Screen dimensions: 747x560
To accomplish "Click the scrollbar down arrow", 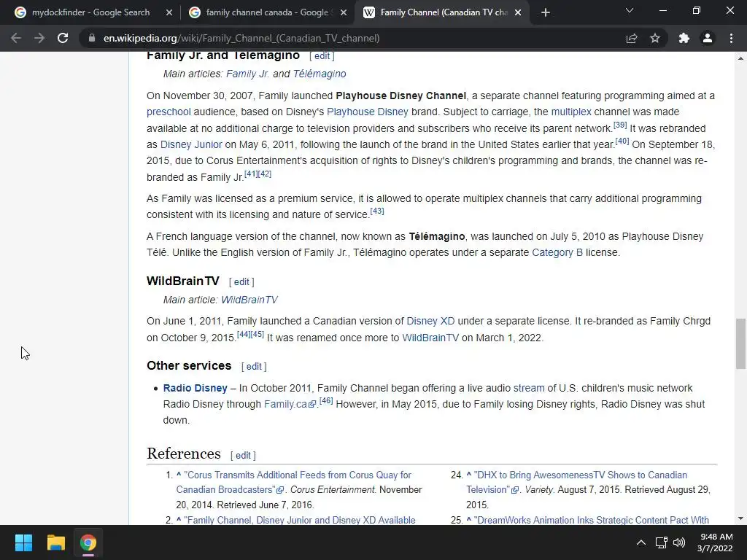I will coord(740,518).
